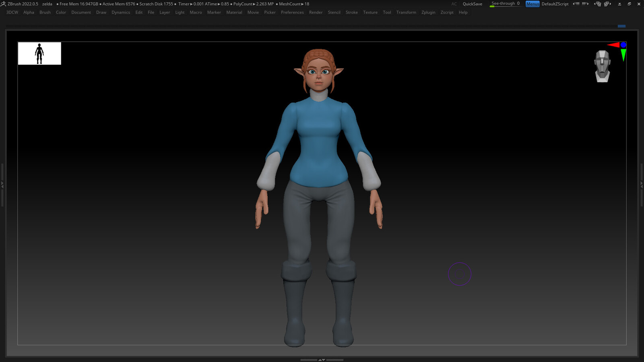This screenshot has width=644, height=362.
Task: Click the ZBrush logo icon
Action: (3, 4)
